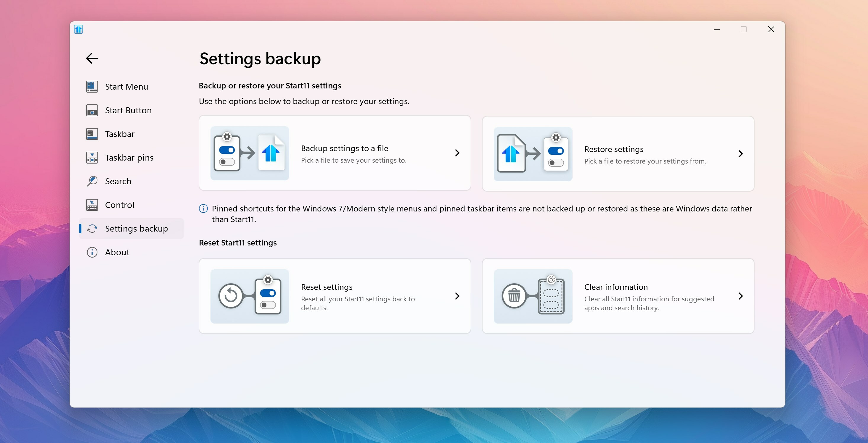
Task: Click the Start Button sidebar icon
Action: tap(92, 110)
